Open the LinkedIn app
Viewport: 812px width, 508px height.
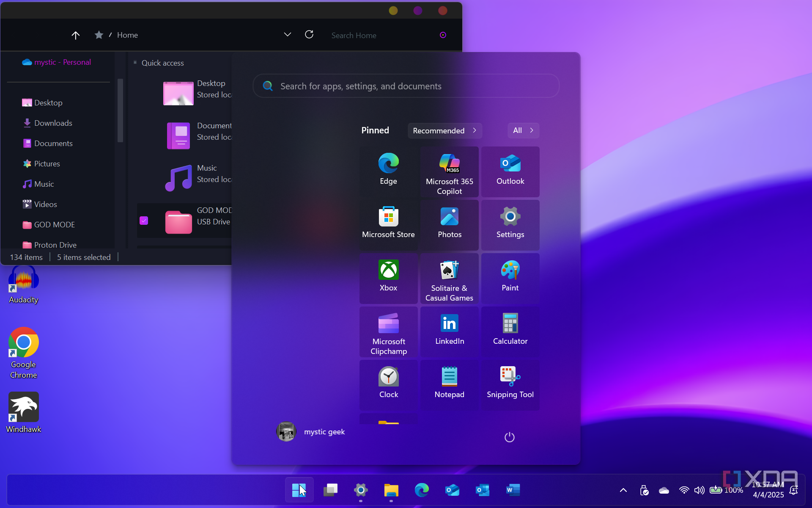tap(449, 331)
